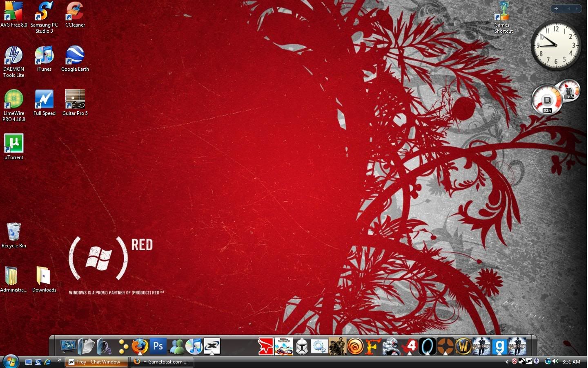Select the Administra... folder on desktop
588x368 pixels.
[x=13, y=279]
